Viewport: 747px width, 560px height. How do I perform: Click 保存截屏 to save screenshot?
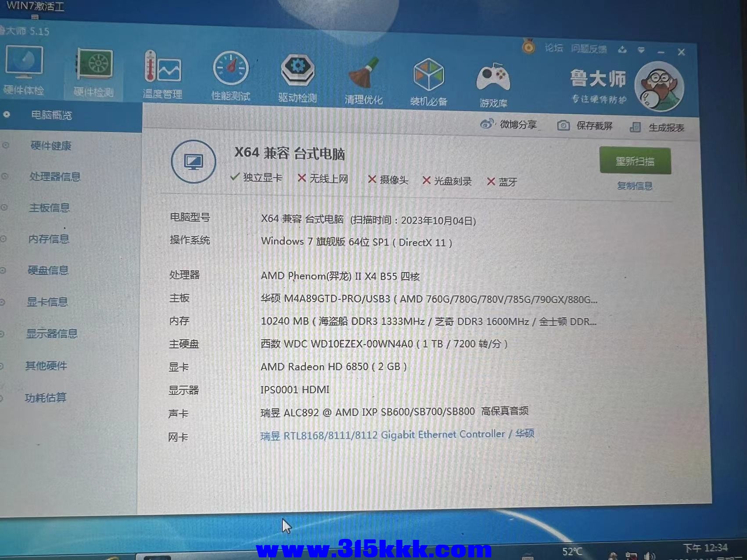pos(594,126)
